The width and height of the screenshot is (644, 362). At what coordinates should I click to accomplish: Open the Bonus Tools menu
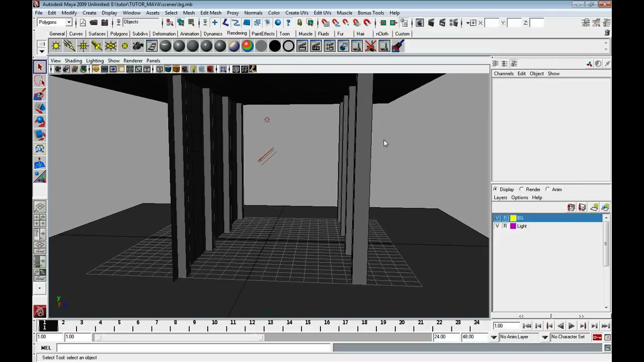[371, 13]
